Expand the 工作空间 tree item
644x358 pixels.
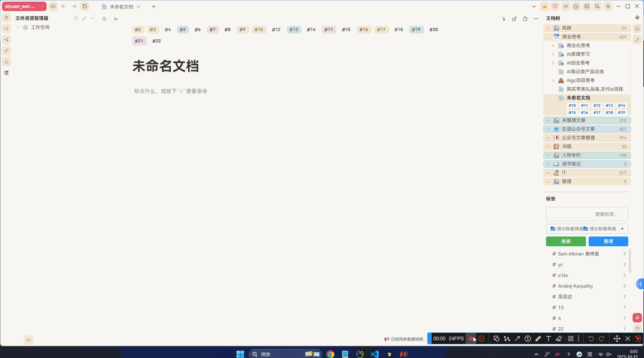click(17, 27)
